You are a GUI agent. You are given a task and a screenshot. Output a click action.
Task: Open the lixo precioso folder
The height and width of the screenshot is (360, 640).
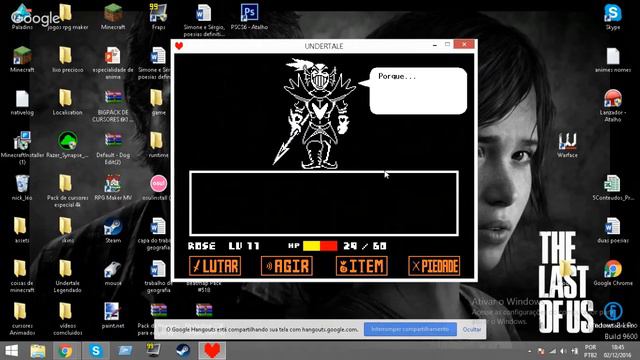coord(67,60)
